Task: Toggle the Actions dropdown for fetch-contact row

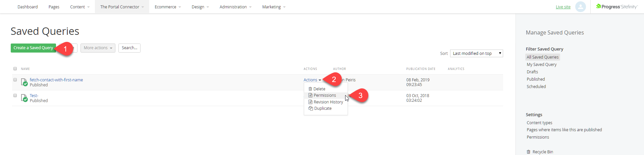Action: pyautogui.click(x=312, y=80)
